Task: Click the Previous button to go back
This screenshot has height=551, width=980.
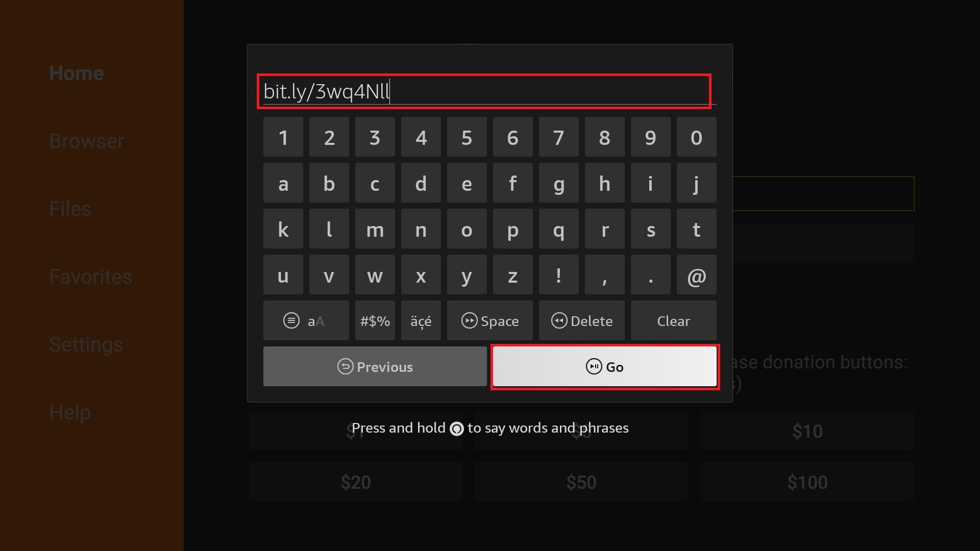Action: pos(375,367)
